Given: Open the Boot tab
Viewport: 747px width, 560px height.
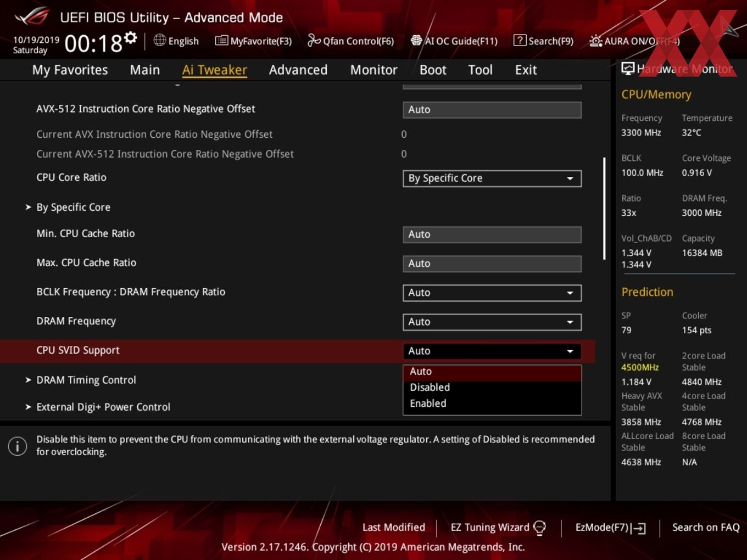Looking at the screenshot, I should tap(433, 70).
